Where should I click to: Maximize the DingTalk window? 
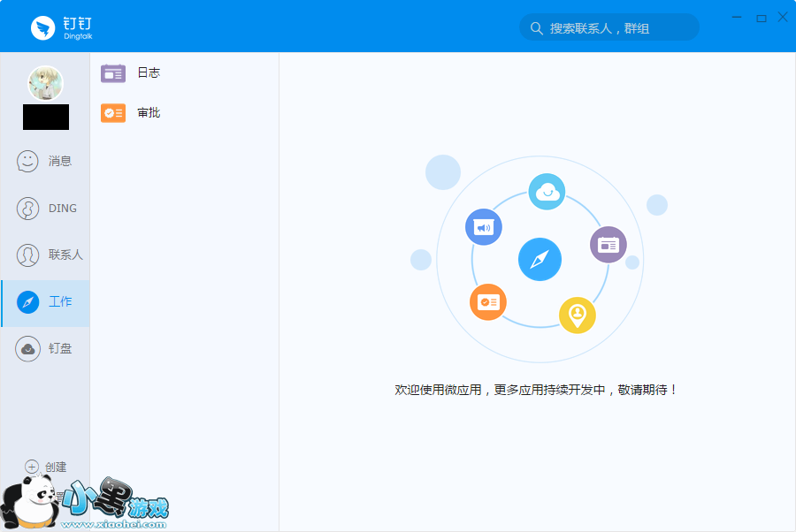coord(761,18)
